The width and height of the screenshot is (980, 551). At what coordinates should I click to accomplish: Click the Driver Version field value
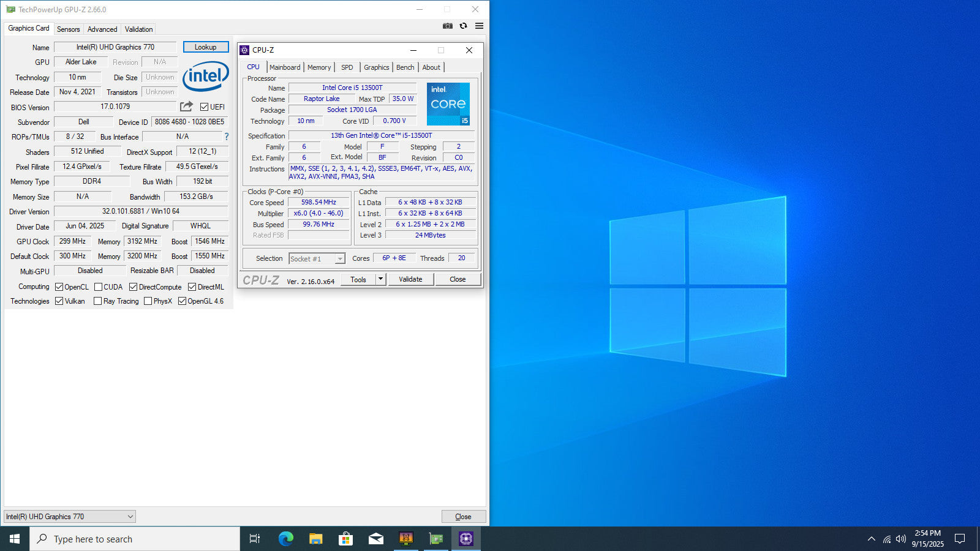pos(141,211)
